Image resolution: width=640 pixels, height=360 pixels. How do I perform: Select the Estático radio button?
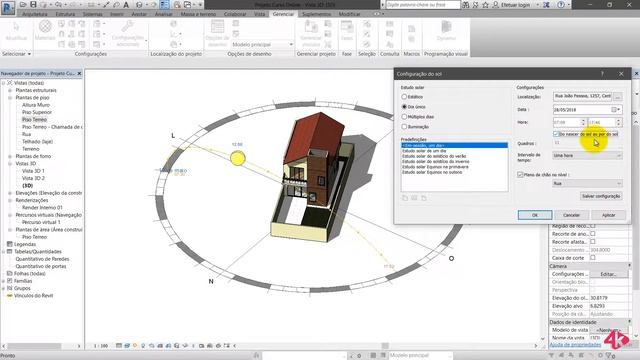tap(404, 97)
